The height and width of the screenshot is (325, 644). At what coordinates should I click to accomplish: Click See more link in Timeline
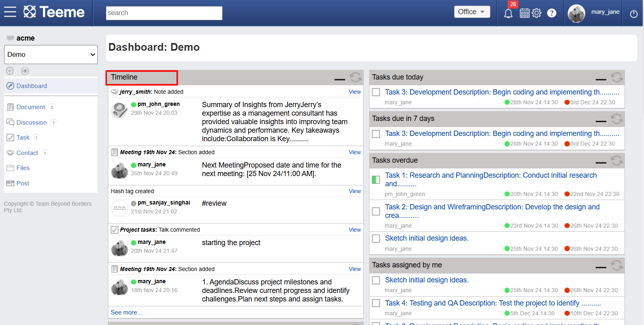pos(126,312)
